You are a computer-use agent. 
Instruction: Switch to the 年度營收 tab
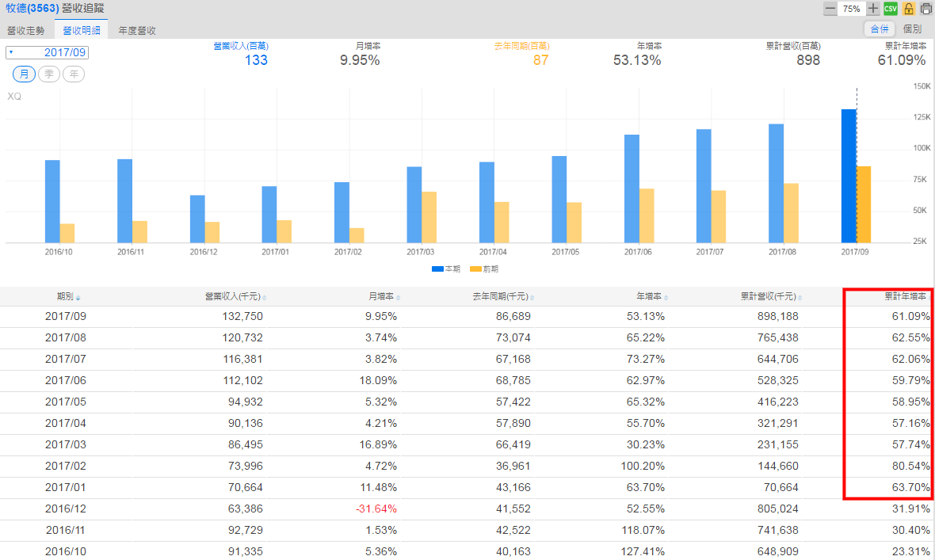137,30
